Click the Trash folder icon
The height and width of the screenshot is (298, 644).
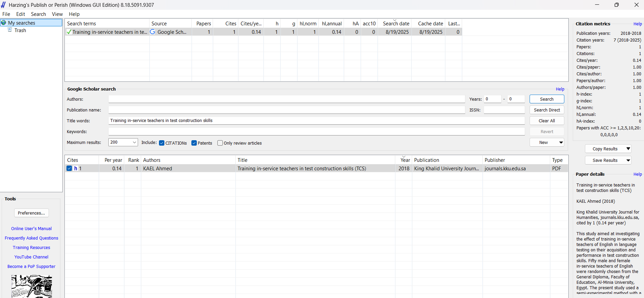[x=10, y=30]
